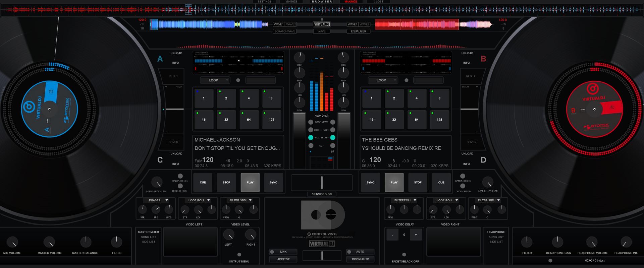Switch to Scratchwave view
Image resolution: width=644 pixels, height=268 pixels.
point(285,31)
